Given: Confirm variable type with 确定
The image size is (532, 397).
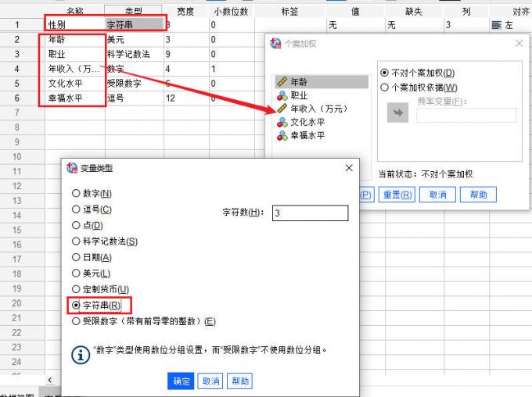Looking at the screenshot, I should (x=181, y=381).
